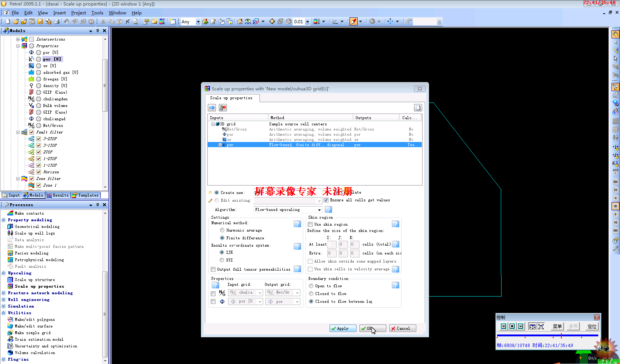
Task: Open the Insert menu
Action: click(59, 13)
